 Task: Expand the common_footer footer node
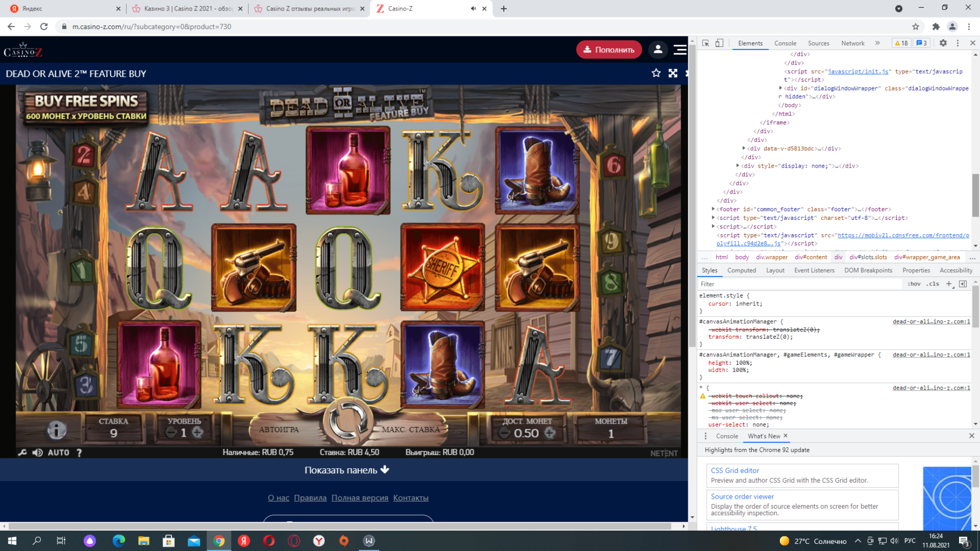point(713,209)
